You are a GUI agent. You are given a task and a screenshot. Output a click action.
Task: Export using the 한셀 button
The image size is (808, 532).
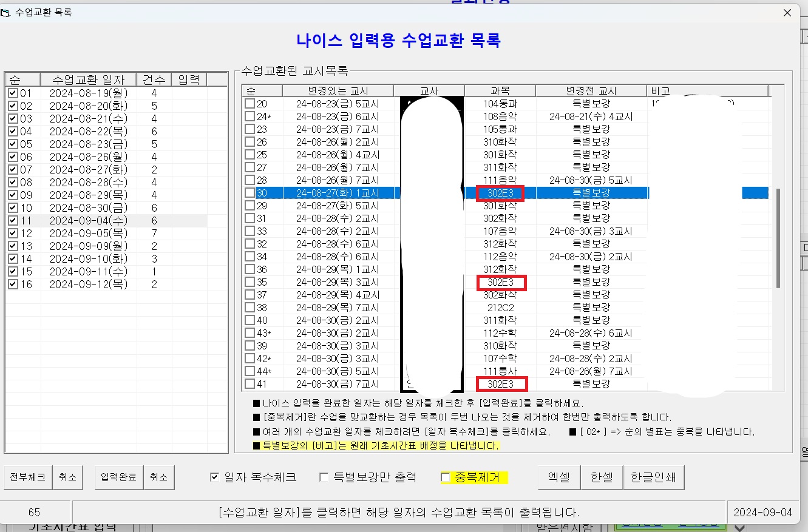pos(602,477)
